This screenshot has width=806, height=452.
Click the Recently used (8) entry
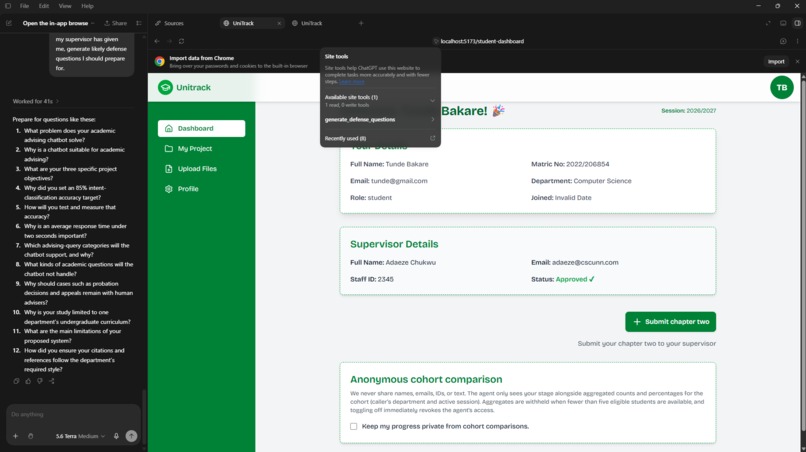[380, 138]
